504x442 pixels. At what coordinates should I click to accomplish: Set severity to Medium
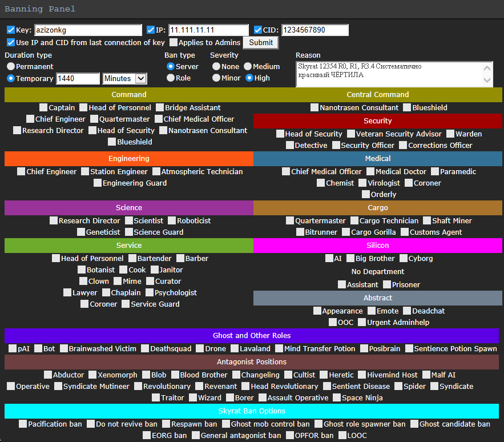[x=248, y=66]
